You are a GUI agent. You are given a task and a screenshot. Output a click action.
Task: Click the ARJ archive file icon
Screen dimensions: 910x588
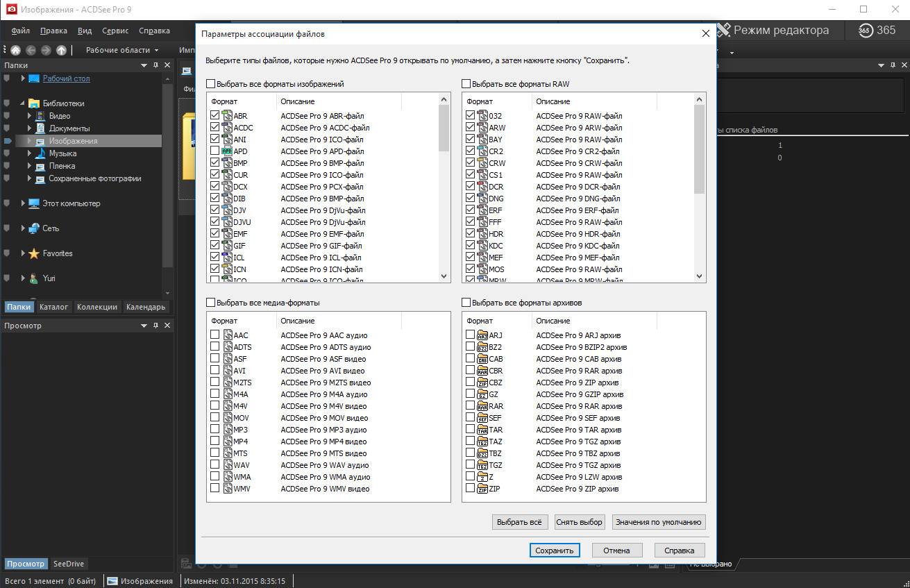click(x=482, y=335)
